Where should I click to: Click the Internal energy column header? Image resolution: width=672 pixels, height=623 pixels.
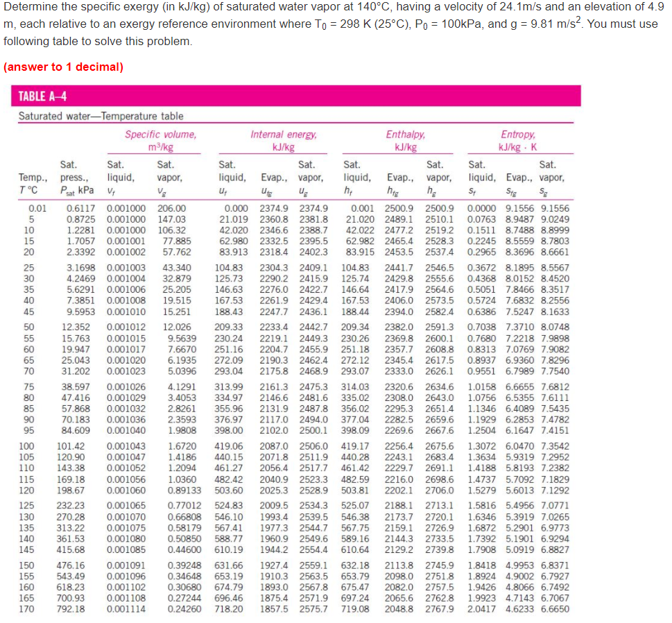point(284,134)
